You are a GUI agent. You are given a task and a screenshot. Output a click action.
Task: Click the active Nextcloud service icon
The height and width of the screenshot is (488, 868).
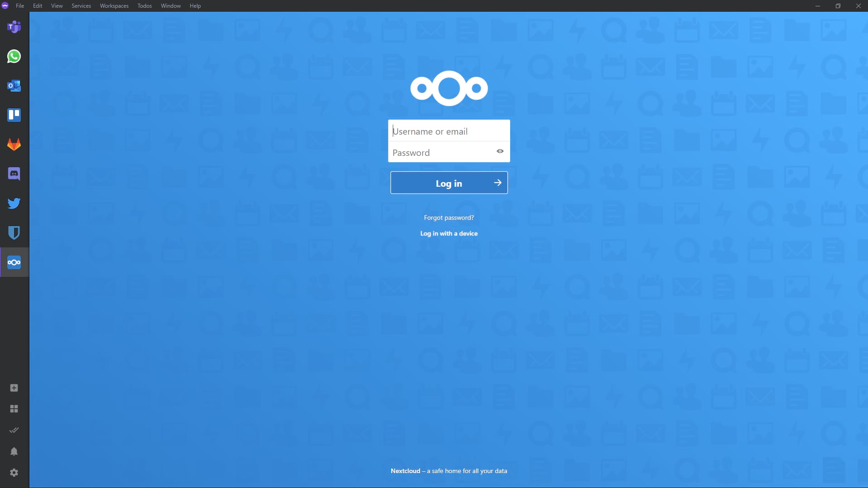coord(14,262)
